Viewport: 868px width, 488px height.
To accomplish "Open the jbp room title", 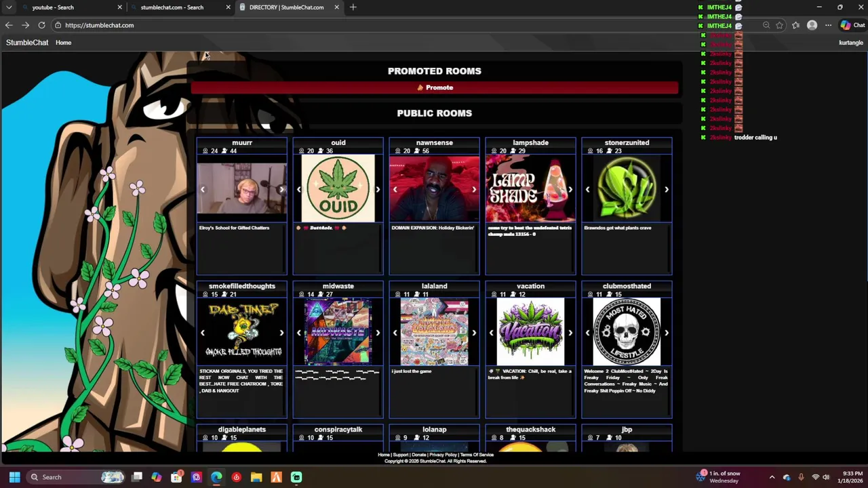I will [627, 429].
